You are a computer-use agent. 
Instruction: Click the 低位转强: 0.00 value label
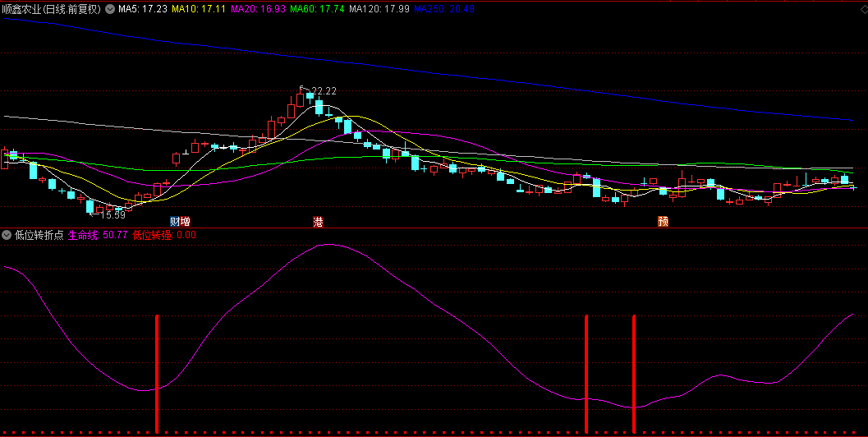(164, 235)
